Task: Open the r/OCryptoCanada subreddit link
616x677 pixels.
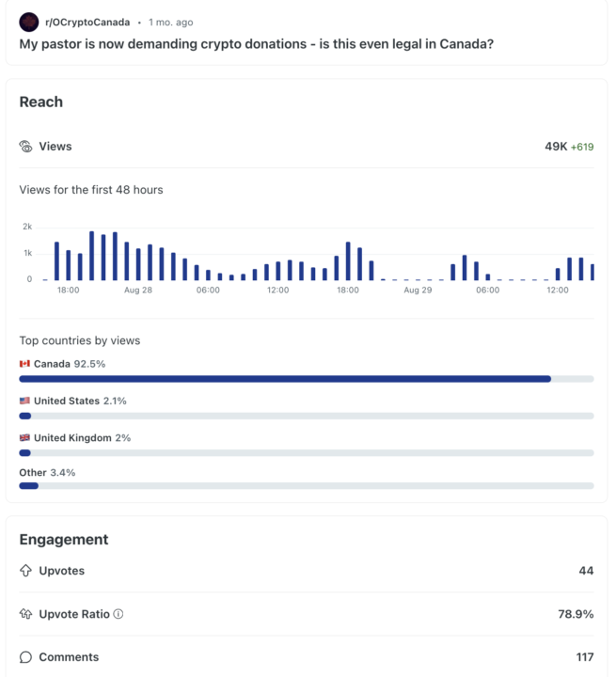Action: coord(88,22)
